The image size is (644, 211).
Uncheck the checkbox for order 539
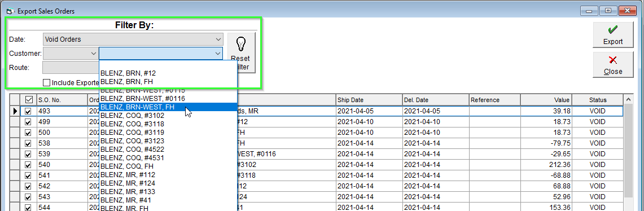28,154
